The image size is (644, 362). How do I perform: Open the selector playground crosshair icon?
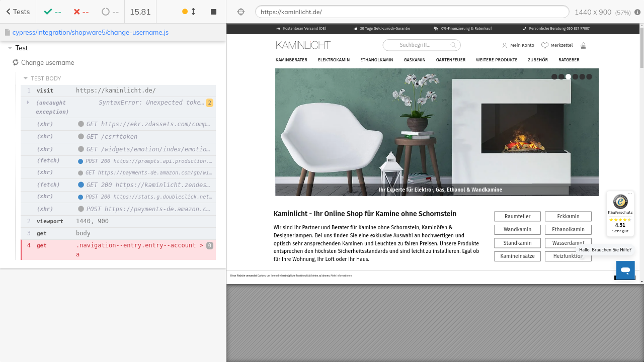(x=240, y=12)
